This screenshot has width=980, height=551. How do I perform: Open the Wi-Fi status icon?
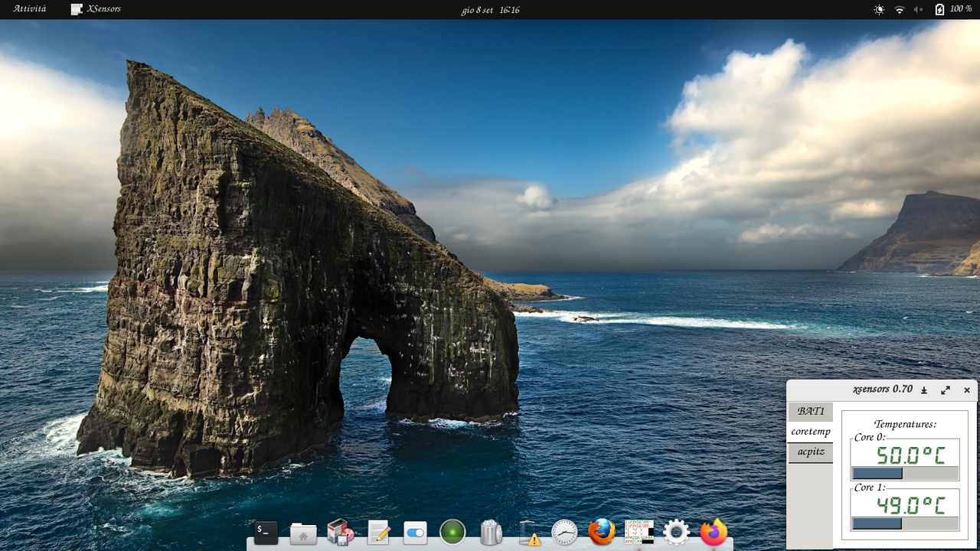(x=900, y=9)
